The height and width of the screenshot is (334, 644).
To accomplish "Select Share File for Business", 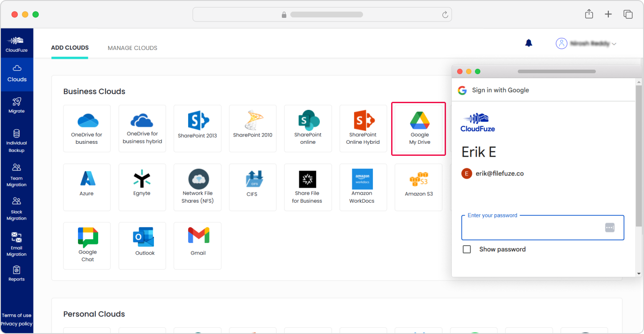I will [x=308, y=187].
